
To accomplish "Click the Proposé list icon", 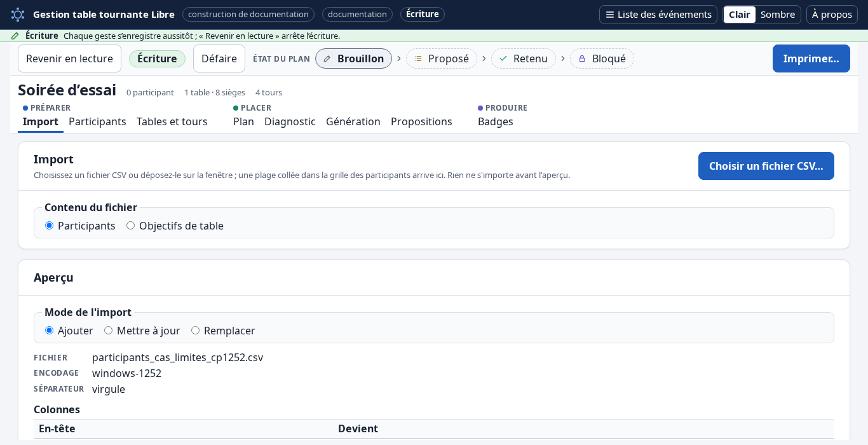I will pyautogui.click(x=418, y=58).
